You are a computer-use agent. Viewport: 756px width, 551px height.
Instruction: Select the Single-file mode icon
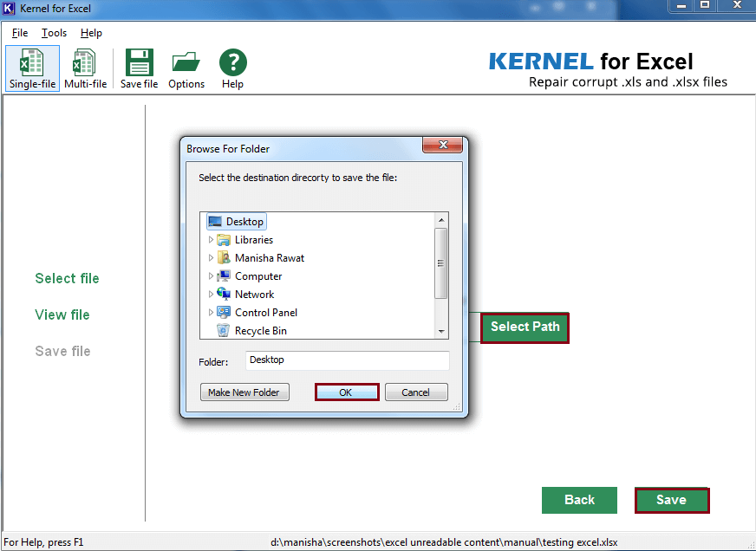click(32, 62)
